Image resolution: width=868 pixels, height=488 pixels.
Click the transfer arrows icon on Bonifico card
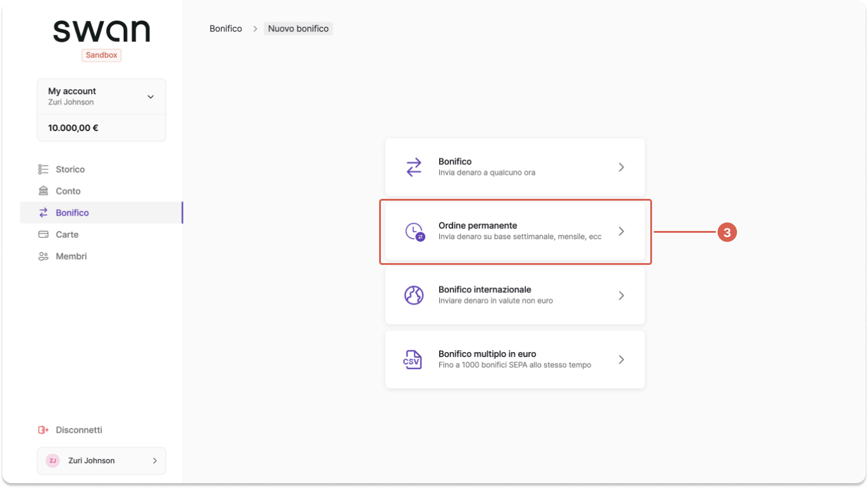pyautogui.click(x=414, y=167)
